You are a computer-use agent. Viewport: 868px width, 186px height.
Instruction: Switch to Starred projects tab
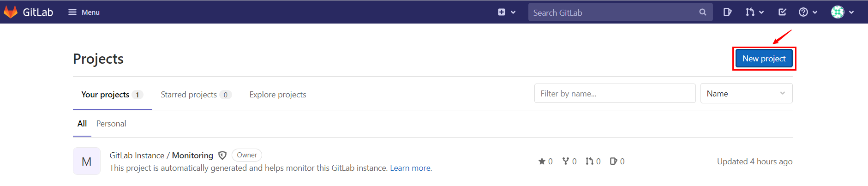pyautogui.click(x=196, y=95)
